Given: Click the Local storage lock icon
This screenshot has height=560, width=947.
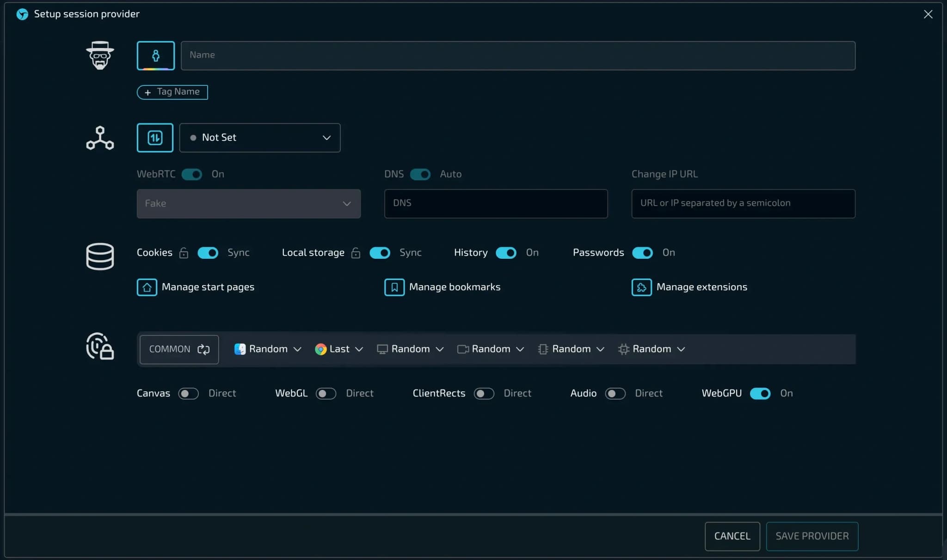Looking at the screenshot, I should click(x=356, y=253).
